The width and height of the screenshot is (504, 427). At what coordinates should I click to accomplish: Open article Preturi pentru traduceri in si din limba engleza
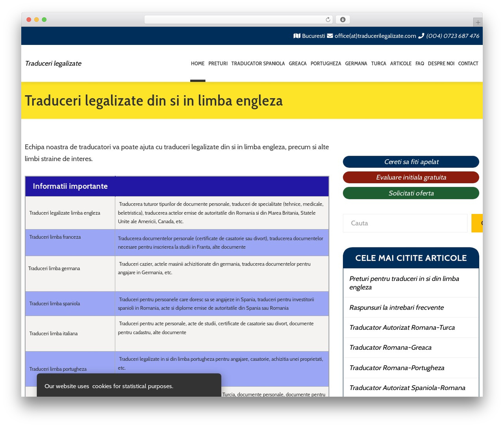[x=404, y=283]
